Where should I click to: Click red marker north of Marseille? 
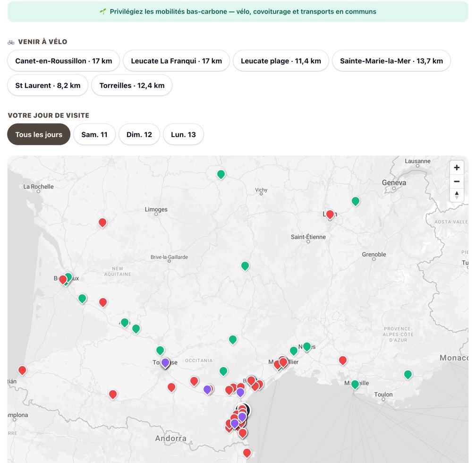343,360
